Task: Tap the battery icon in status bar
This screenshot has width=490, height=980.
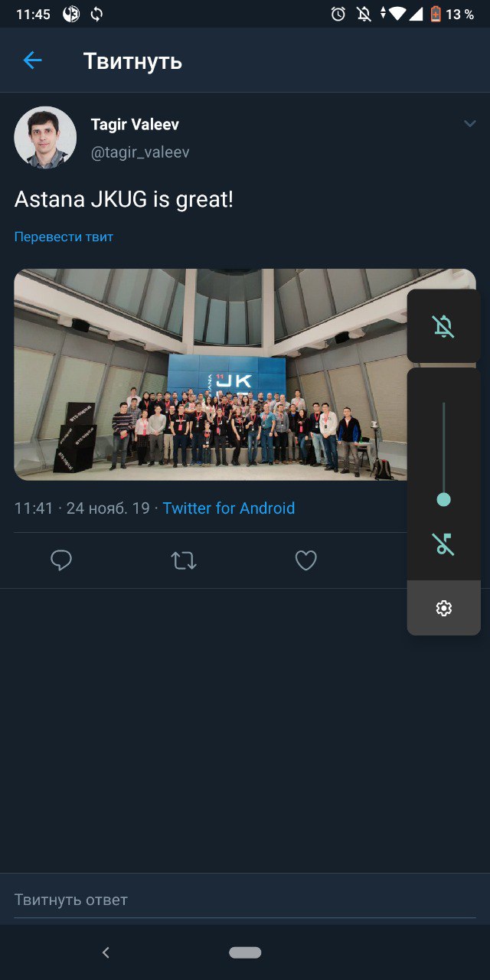Action: coord(436,14)
